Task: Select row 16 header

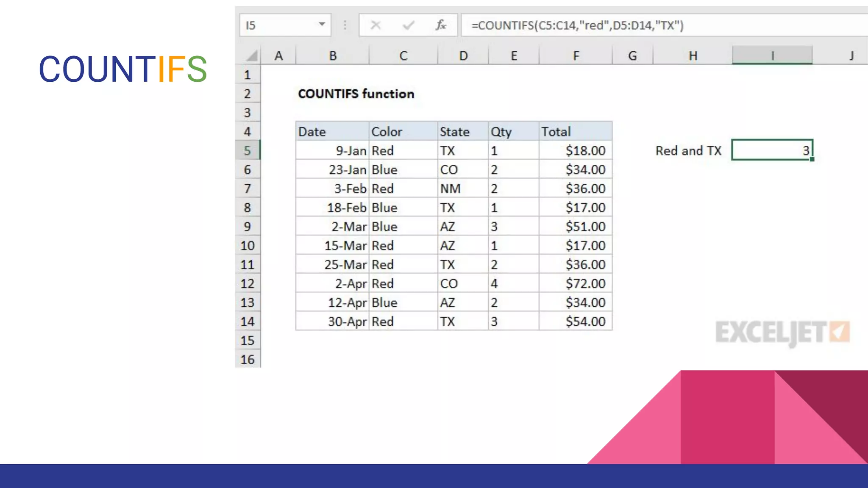Action: tap(248, 359)
